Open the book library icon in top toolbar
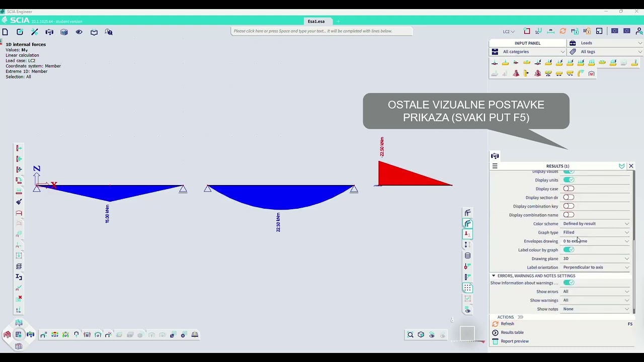The height and width of the screenshot is (362, 644). click(x=94, y=32)
